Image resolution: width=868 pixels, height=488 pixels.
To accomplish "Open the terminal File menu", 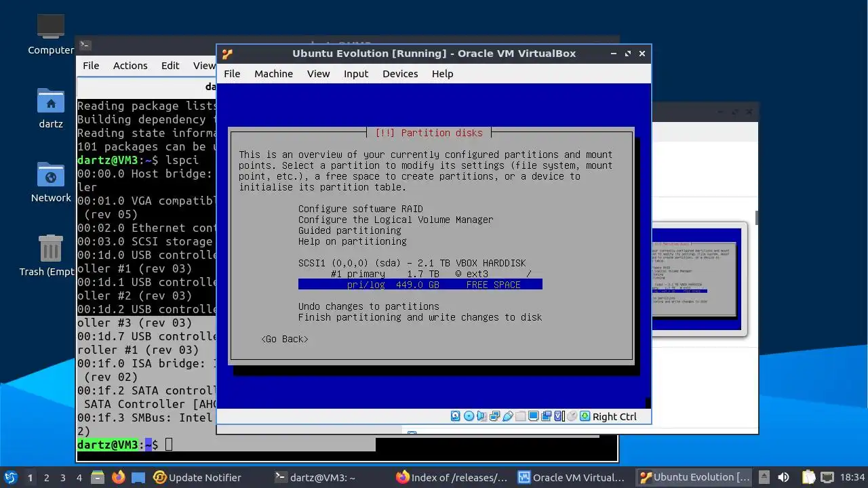I will 91,66.
